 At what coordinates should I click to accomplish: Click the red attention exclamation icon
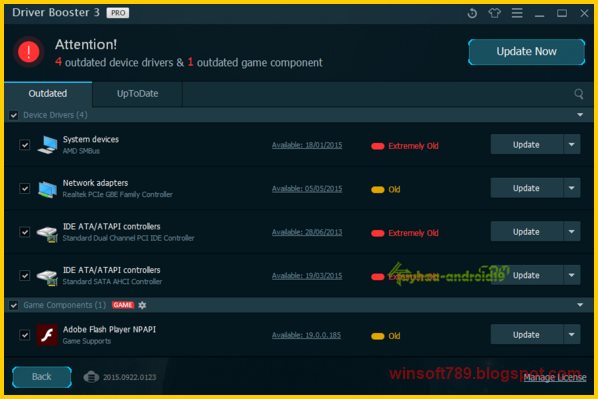coord(29,52)
